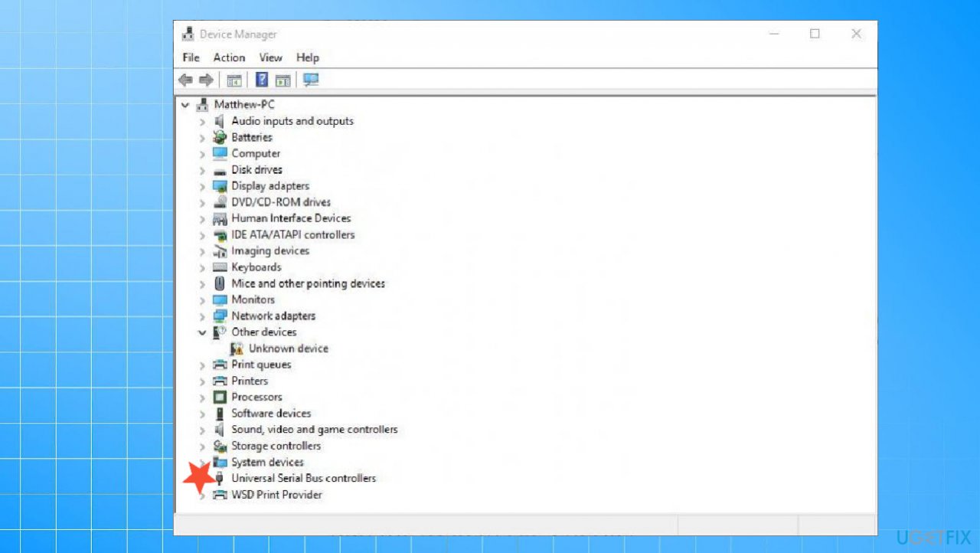980x553 pixels.
Task: Select the Display adapters category
Action: pyautogui.click(x=270, y=185)
